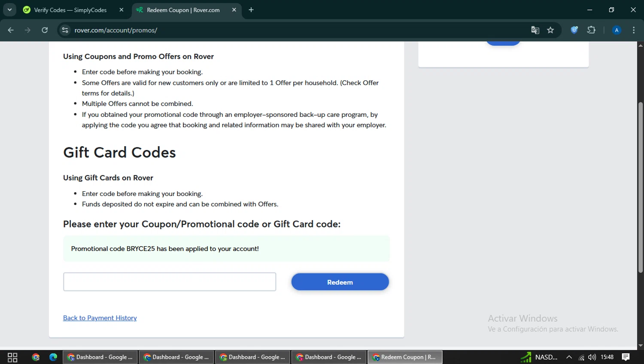The height and width of the screenshot is (364, 644).
Task: Click the Gift Card Codes heading
Action: 119,153
